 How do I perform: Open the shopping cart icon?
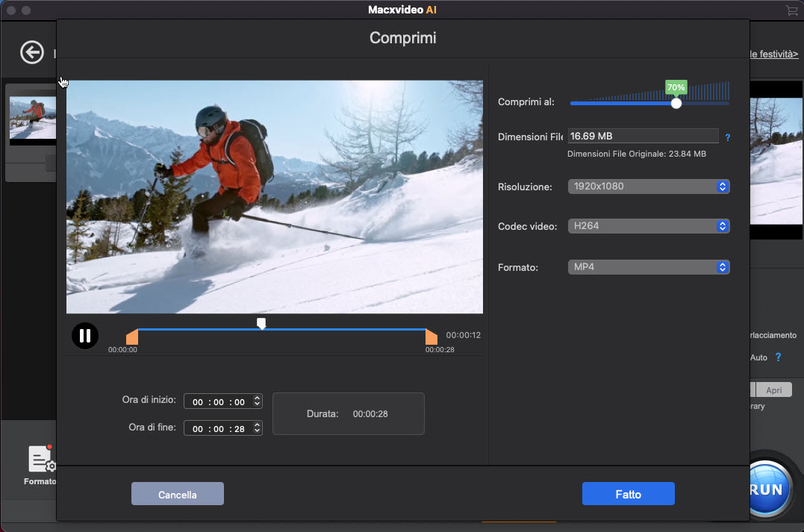(791, 10)
